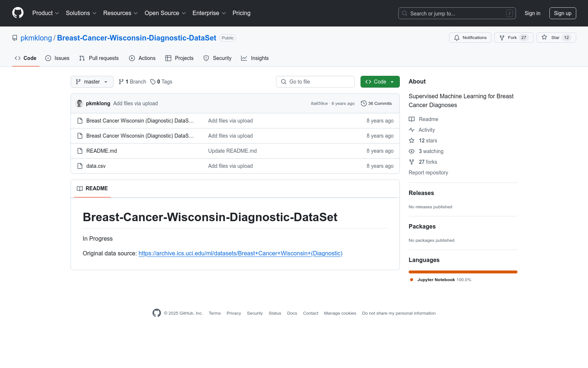The height and width of the screenshot is (368, 588).
Task: Switch to the Pull requests tab
Action: [99, 58]
